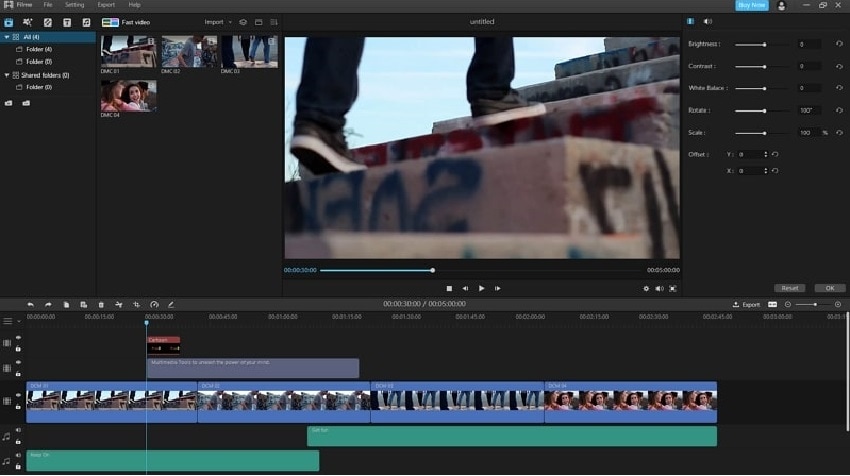850x476 pixels.
Task: Lock the main video track
Action: (x=18, y=407)
